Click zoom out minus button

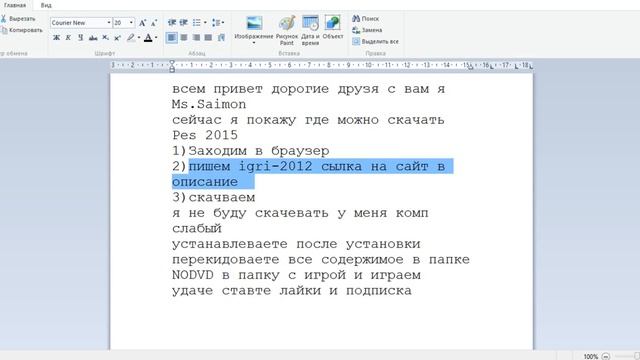coord(606,356)
